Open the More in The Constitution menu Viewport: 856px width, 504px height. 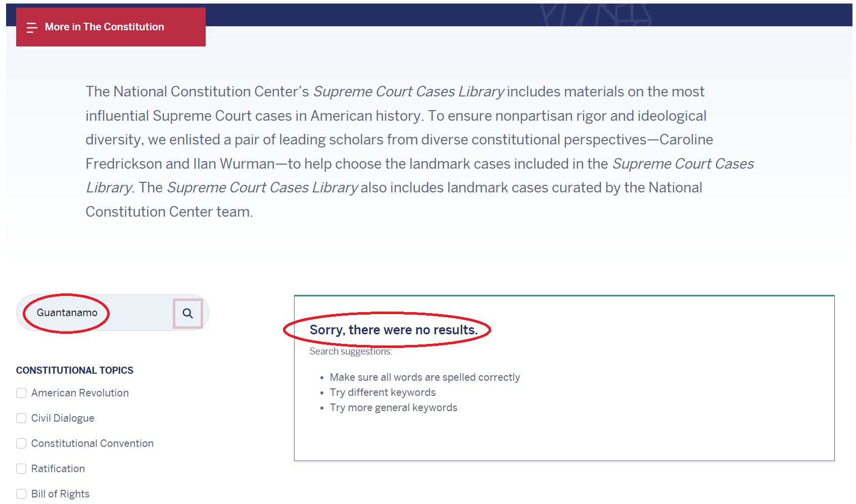click(x=105, y=27)
